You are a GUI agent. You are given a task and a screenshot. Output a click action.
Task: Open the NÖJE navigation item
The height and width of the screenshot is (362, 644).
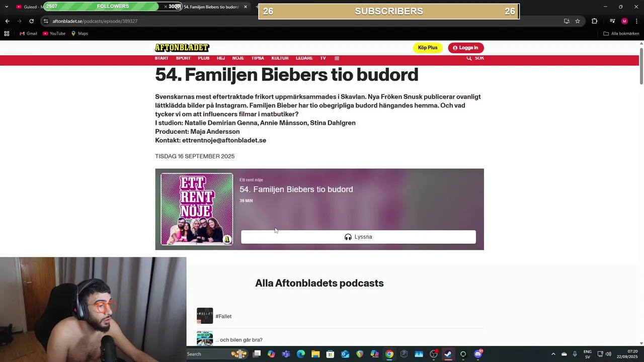(238, 58)
